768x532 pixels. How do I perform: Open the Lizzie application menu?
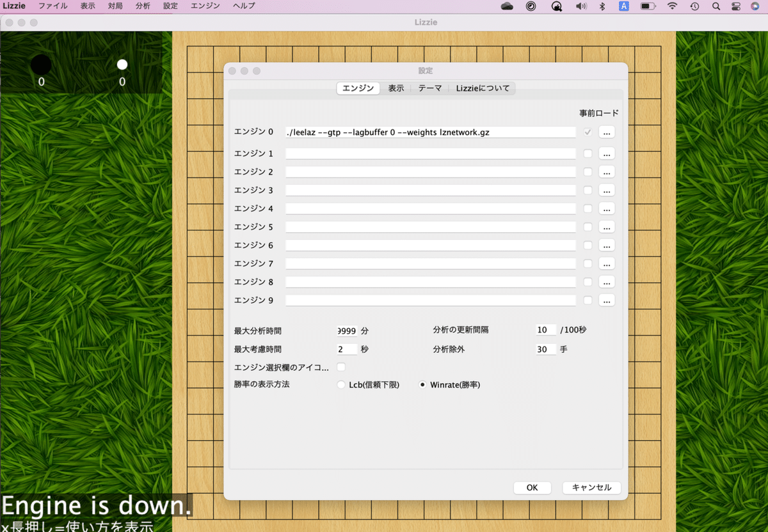(x=14, y=6)
